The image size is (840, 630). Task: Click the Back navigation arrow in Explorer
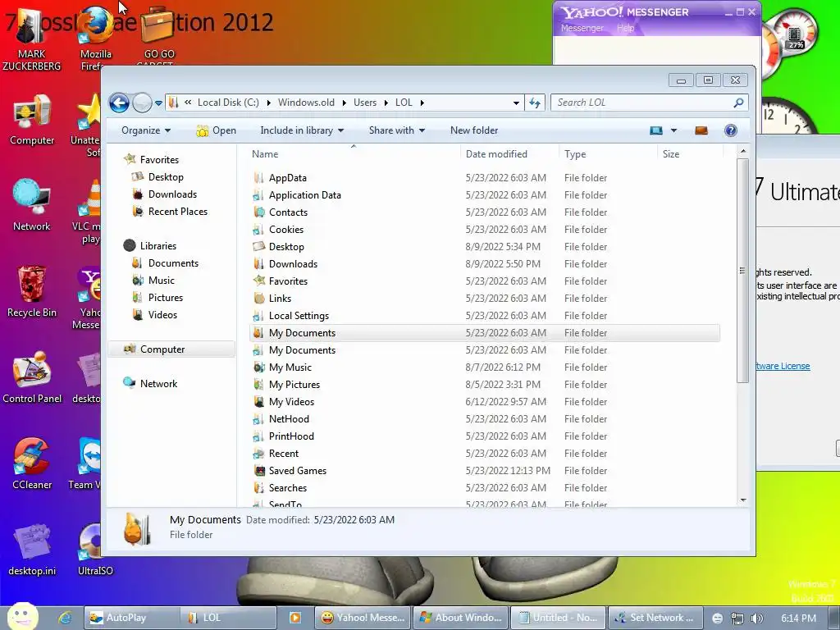(119, 103)
